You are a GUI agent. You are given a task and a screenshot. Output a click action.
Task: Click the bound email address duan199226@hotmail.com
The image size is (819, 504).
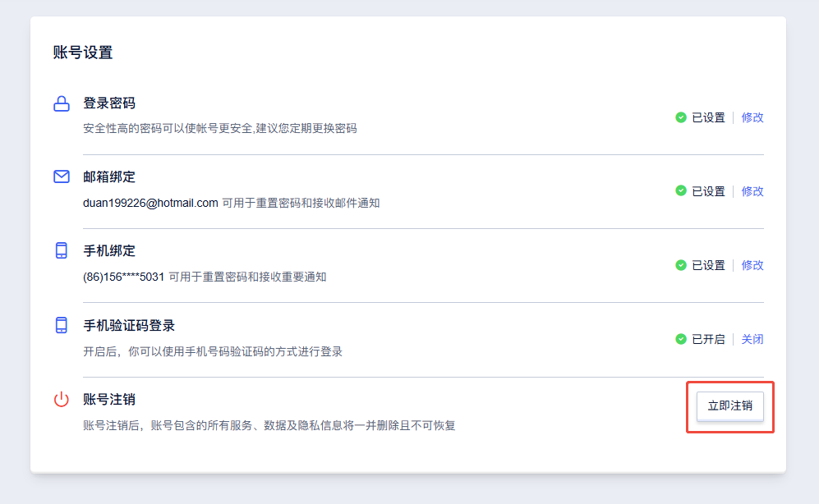150,203
